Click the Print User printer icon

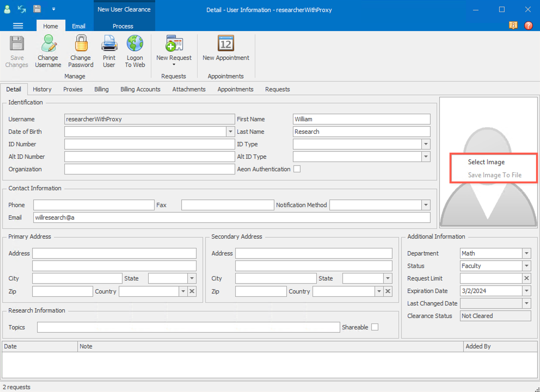tap(109, 44)
